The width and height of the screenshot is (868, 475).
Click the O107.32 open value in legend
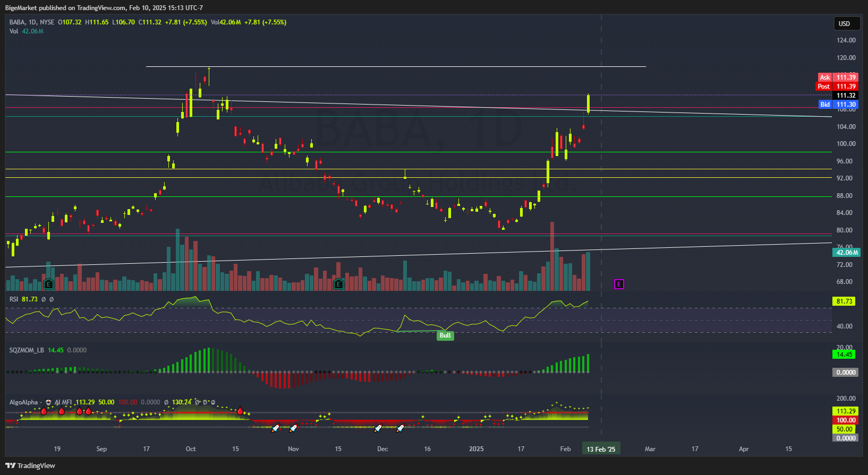(70, 22)
